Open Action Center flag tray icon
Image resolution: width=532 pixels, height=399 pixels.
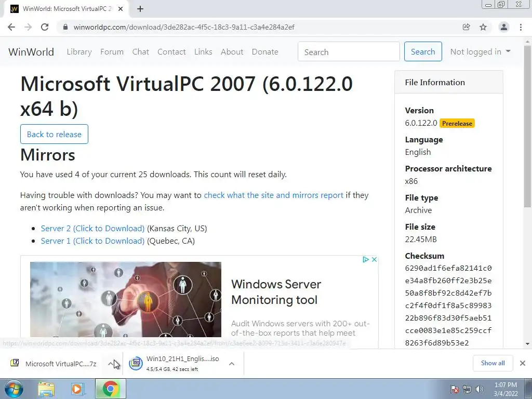pyautogui.click(x=455, y=389)
